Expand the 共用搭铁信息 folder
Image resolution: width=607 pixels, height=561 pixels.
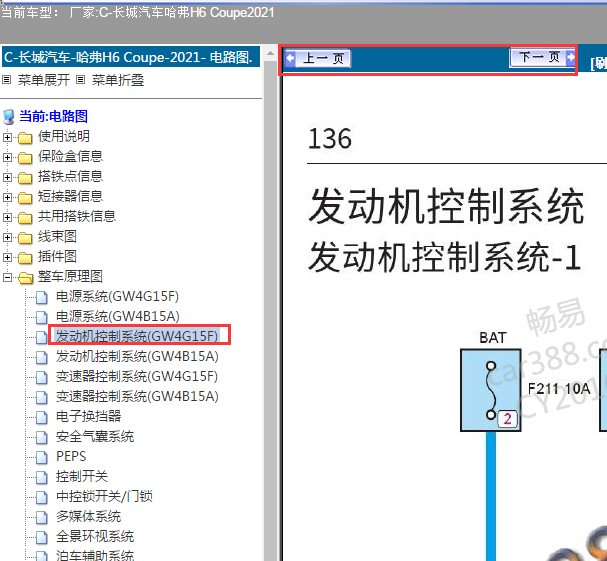point(7,217)
